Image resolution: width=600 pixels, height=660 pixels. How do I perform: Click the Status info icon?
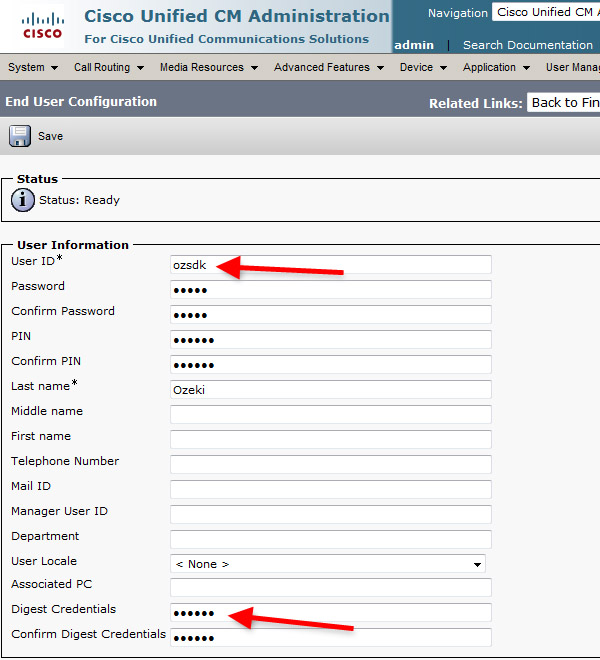(23, 200)
